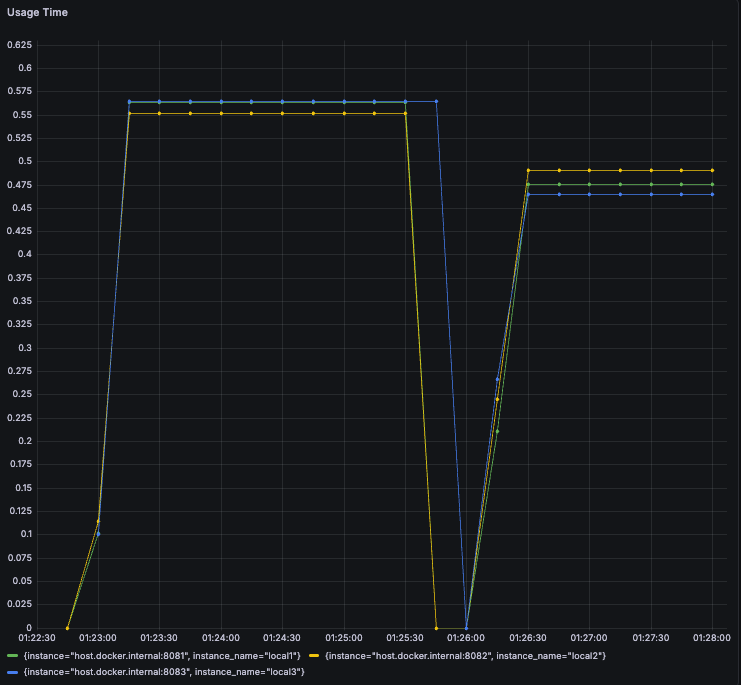Toggle the local3 series in legend

point(164,672)
